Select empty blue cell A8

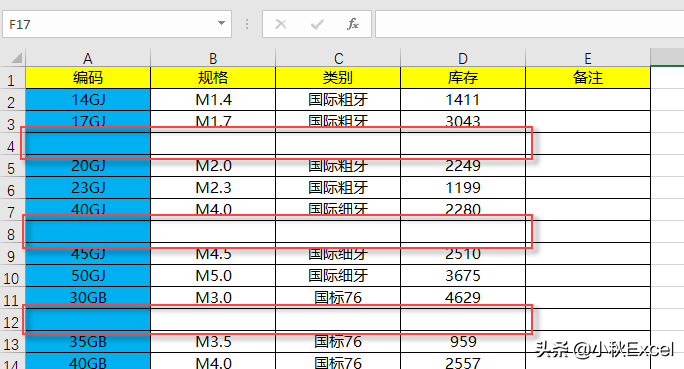(x=88, y=232)
